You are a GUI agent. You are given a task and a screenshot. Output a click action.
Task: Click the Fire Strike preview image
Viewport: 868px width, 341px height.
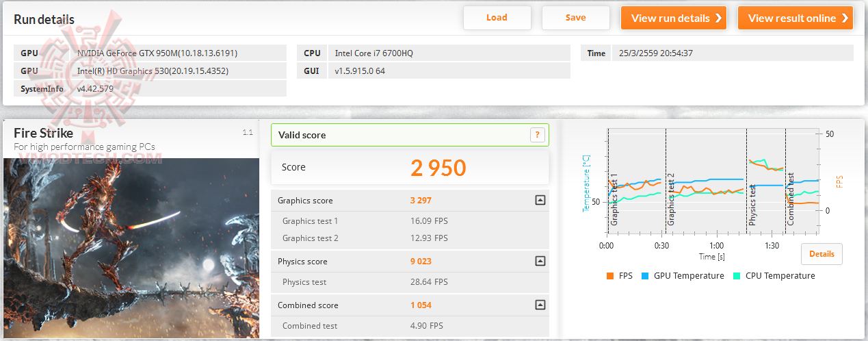(x=131, y=248)
